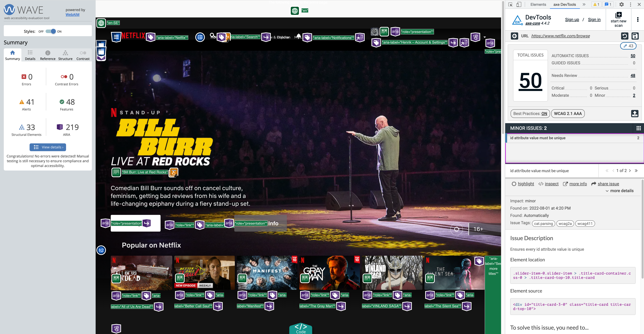Click the Netflix notifications bell icon
The width and height of the screenshot is (644, 334).
pos(298,36)
